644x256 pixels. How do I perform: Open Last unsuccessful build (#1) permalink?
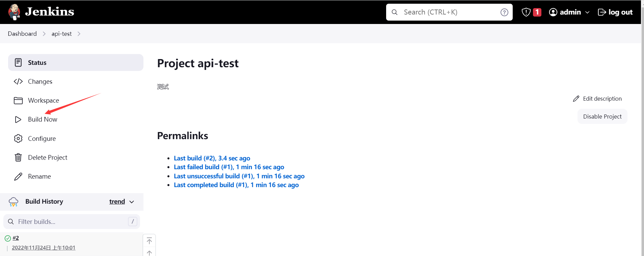click(x=239, y=176)
